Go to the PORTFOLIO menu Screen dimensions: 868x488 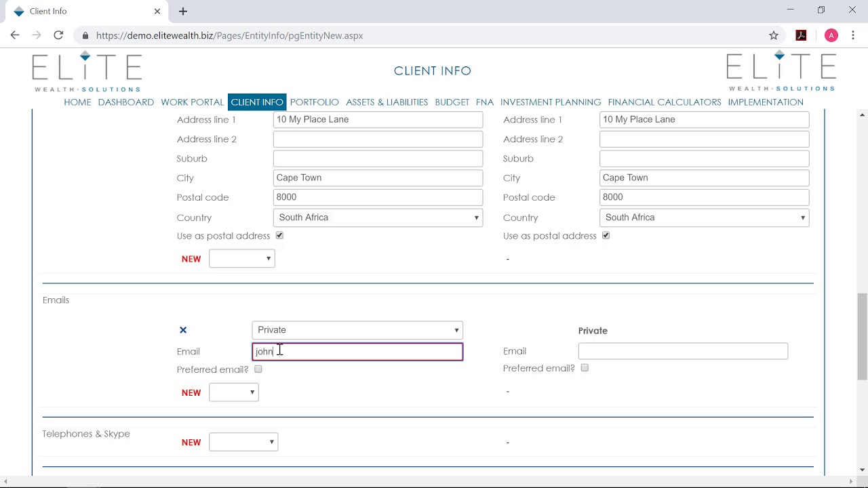[x=314, y=102]
